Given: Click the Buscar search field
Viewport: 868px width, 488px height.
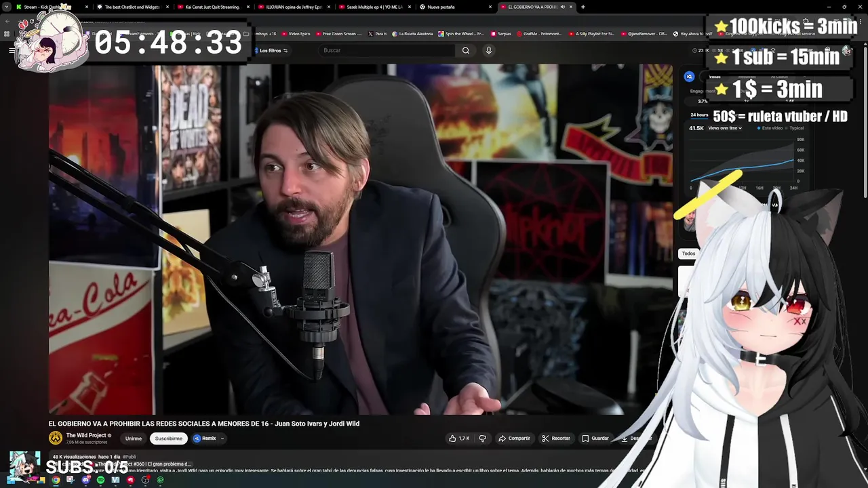Looking at the screenshot, I should pyautogui.click(x=387, y=50).
